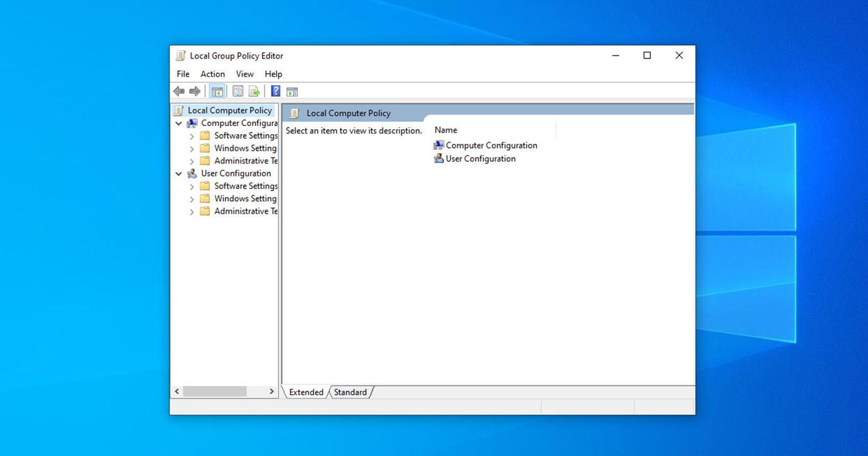Click the tree pane's horizontal scrollbar thumb
This screenshot has width=868, height=456.
(215, 391)
